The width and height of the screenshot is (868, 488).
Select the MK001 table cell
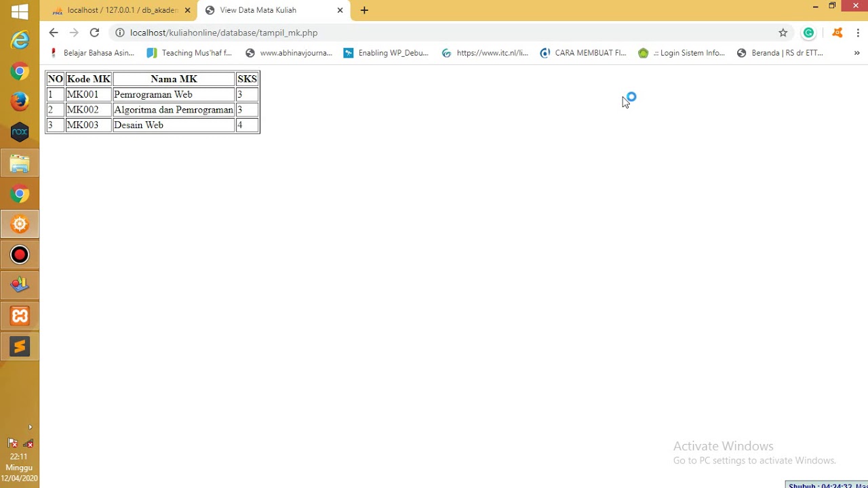pyautogui.click(x=88, y=94)
